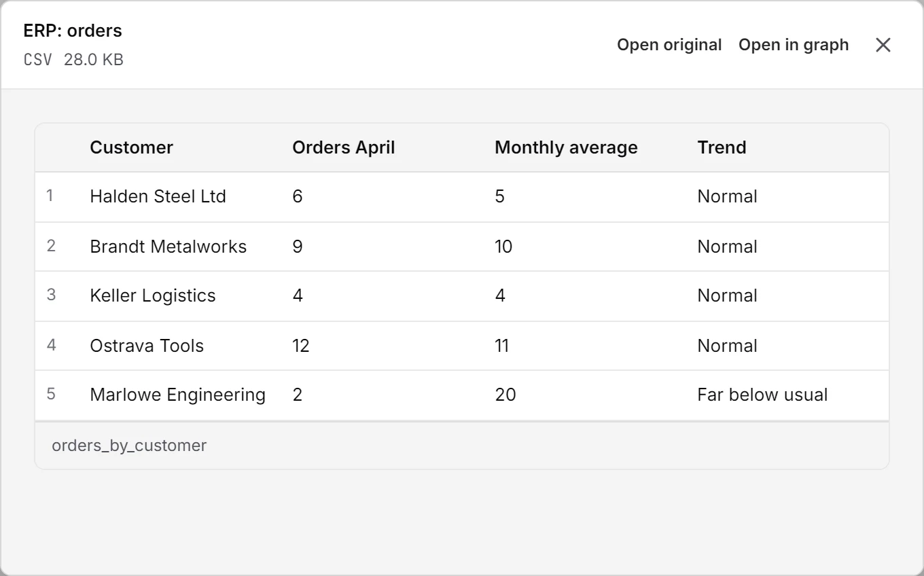Click the orders_by_customer sheet label

(129, 446)
